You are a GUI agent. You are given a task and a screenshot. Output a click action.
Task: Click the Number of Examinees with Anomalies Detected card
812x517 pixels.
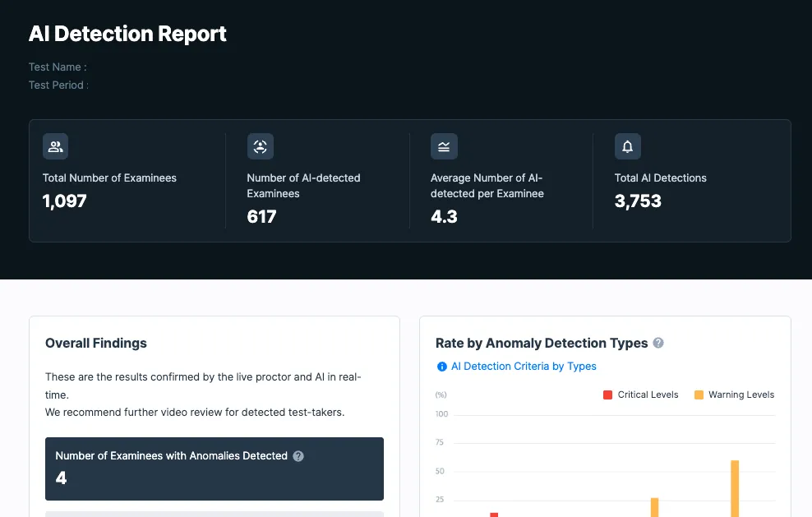(215, 469)
